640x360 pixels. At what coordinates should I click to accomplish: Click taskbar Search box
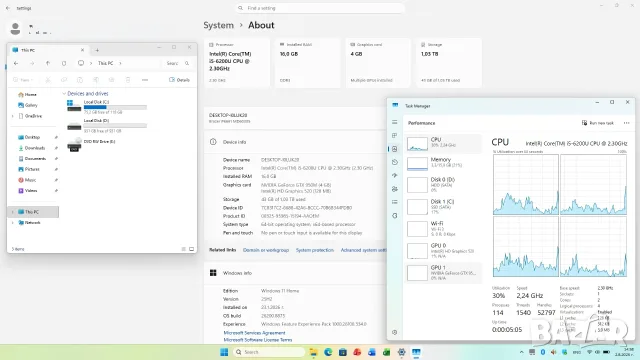[269, 352]
